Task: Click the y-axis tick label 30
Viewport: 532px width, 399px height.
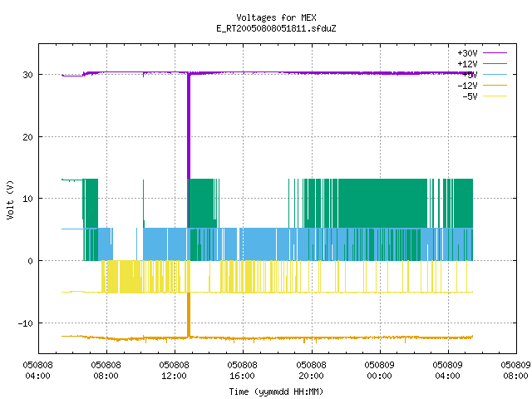Action: pos(27,75)
